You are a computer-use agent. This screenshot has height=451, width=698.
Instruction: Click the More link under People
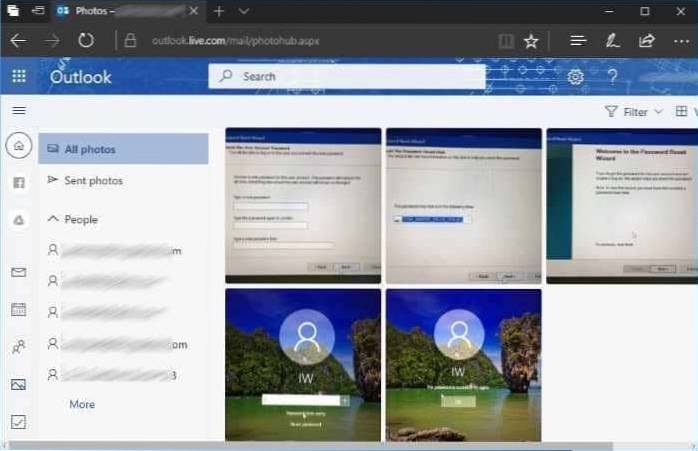(x=82, y=404)
